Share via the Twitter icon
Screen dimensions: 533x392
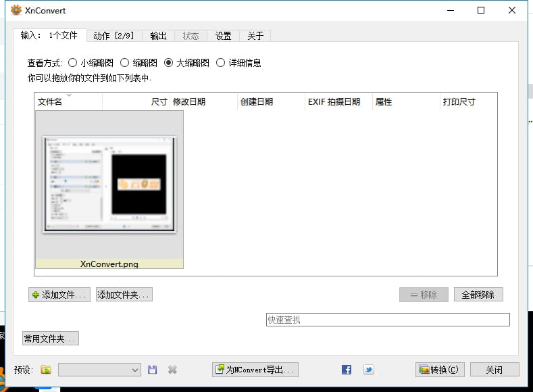click(x=368, y=370)
